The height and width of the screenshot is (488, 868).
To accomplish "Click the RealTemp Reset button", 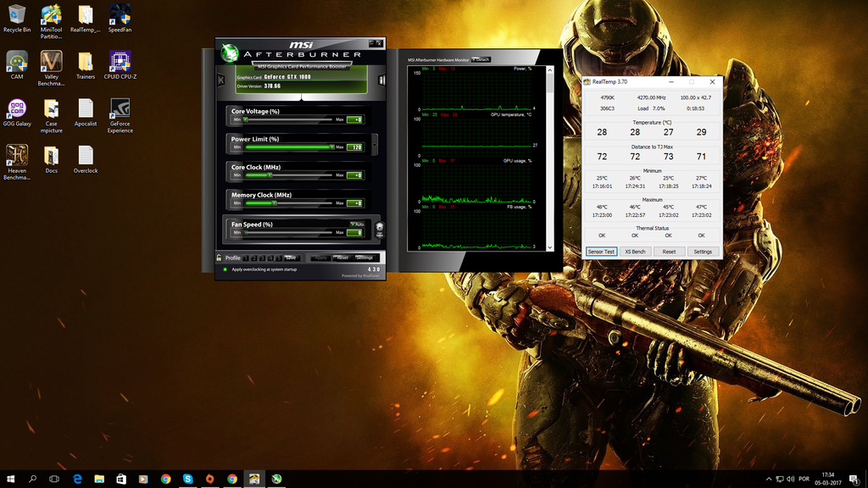I will 669,252.
